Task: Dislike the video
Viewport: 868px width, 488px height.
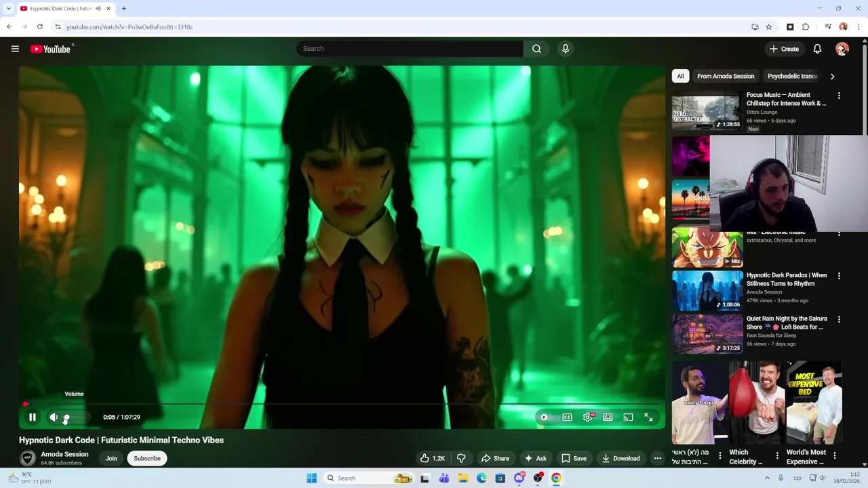Action: pyautogui.click(x=461, y=458)
